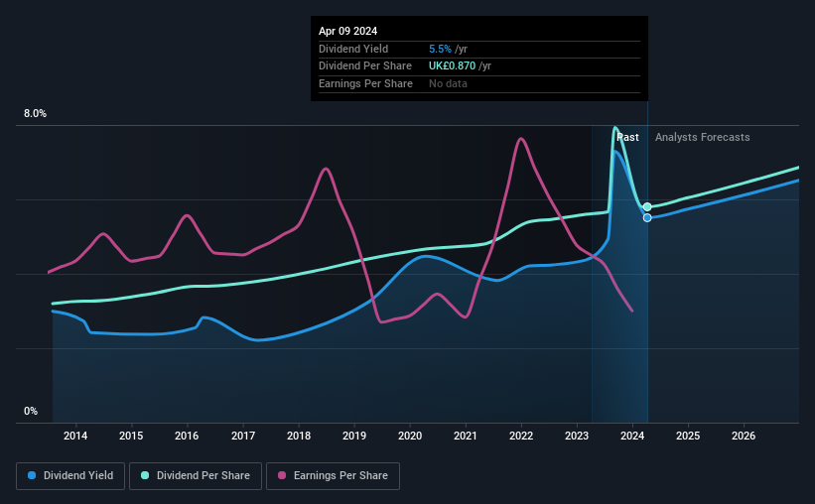
Task: Click the 2018 x-axis year label
Action: pyautogui.click(x=299, y=436)
